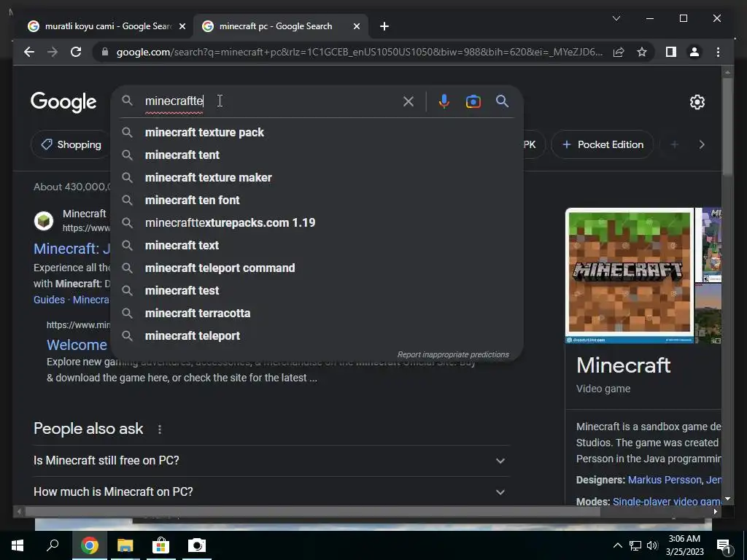Filter results by Shopping chip
Image resolution: width=747 pixels, height=560 pixels.
[71, 145]
